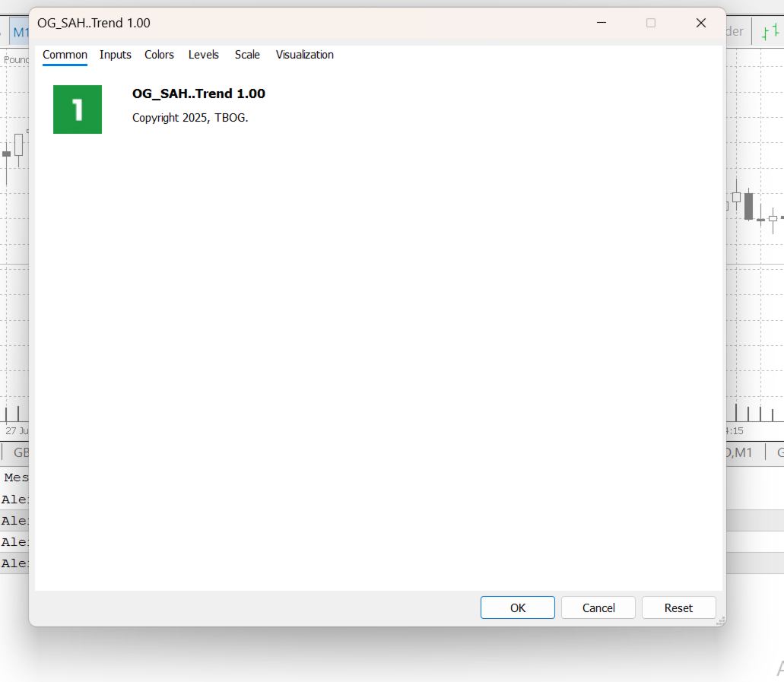Cancel the OG_SAH..Trend dialog

(x=598, y=607)
